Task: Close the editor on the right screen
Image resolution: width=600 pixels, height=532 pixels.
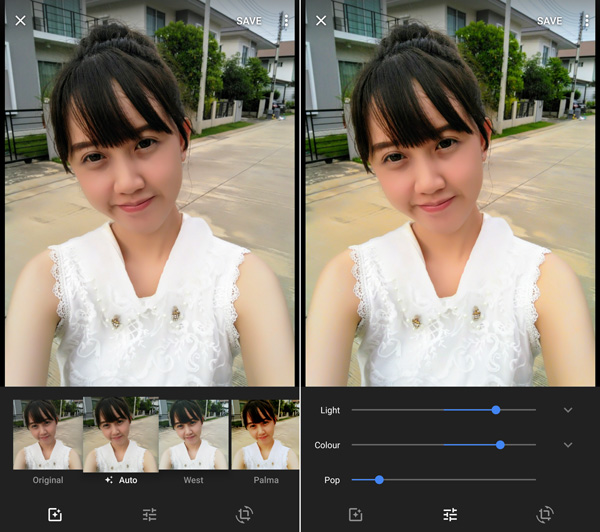Action: click(x=321, y=20)
